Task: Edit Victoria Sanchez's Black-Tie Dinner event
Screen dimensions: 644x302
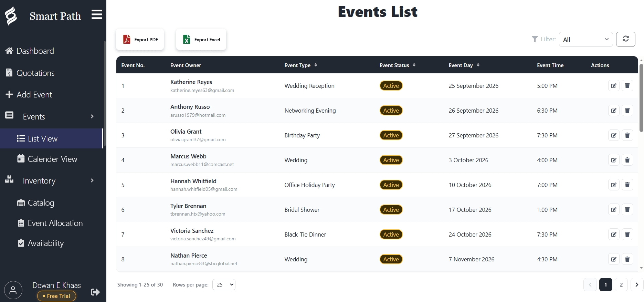Action: [613, 235]
